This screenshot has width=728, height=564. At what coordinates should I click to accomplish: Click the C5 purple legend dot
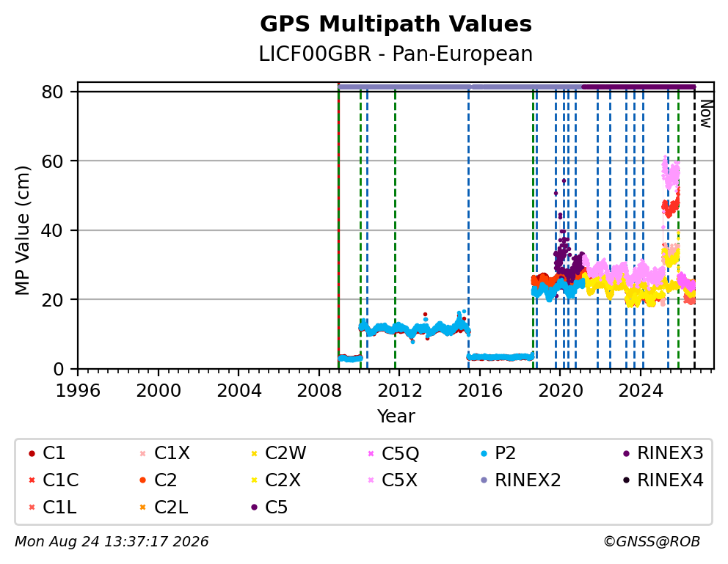coord(254,508)
